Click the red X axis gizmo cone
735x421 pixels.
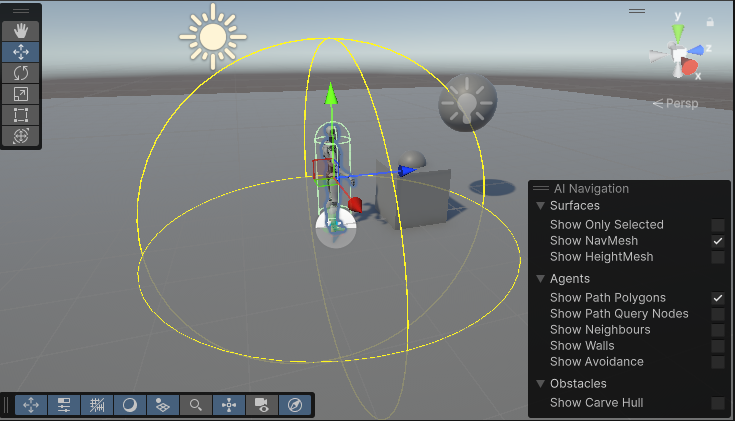pos(690,67)
